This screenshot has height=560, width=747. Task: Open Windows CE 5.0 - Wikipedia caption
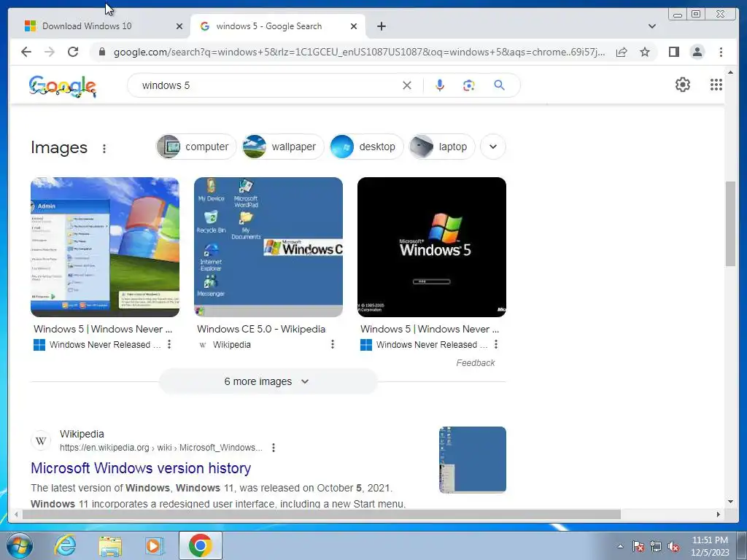[261, 329]
